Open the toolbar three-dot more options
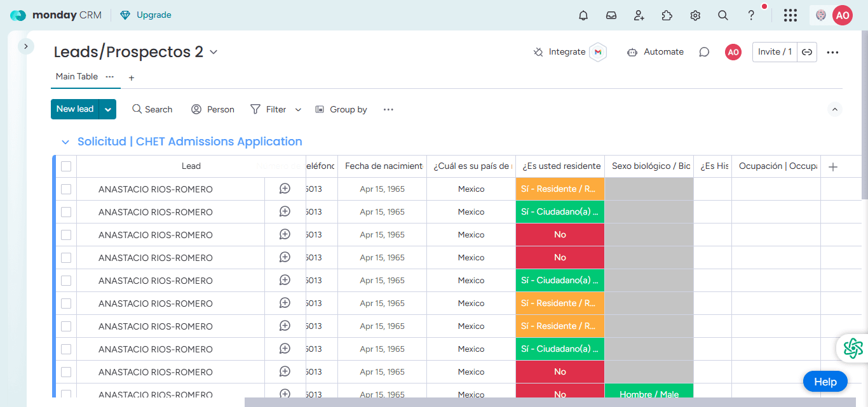 [388, 109]
